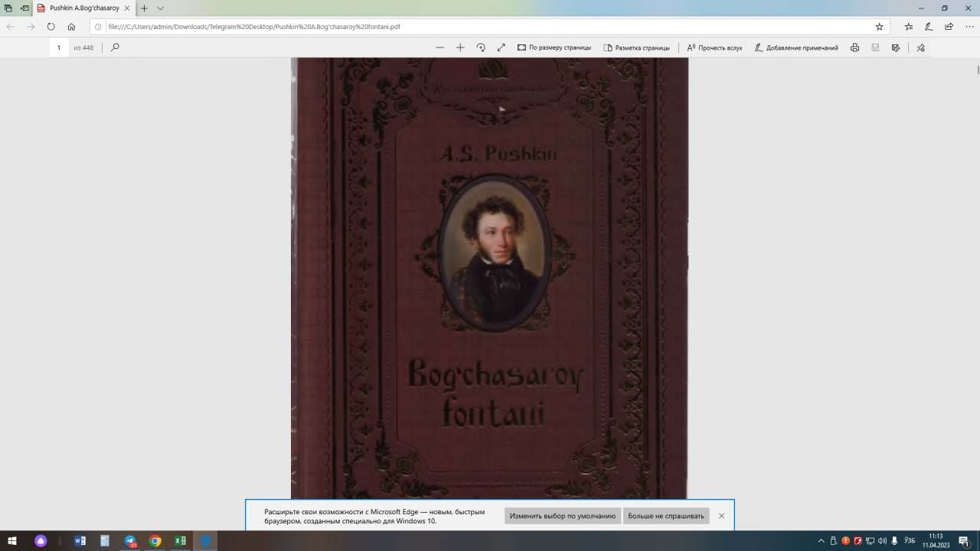Click the microphone tray icon
Viewport: 980px width, 551px height.
click(x=894, y=541)
